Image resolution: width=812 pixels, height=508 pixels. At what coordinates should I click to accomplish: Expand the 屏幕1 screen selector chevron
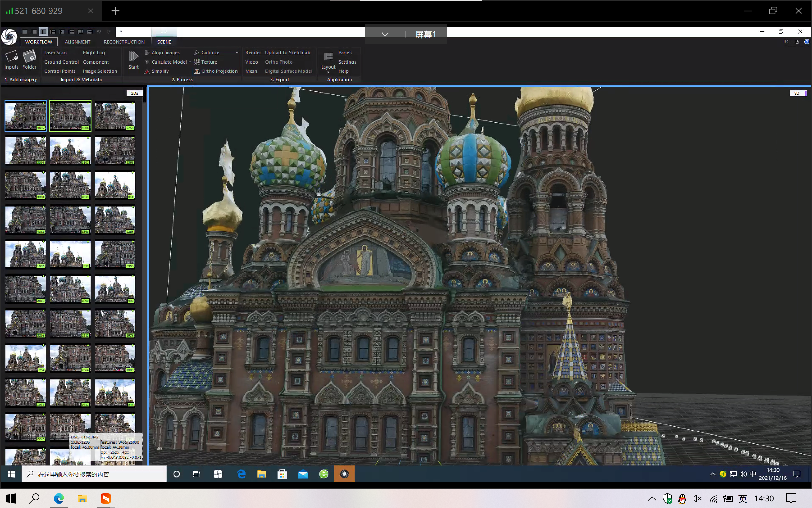[x=385, y=34]
